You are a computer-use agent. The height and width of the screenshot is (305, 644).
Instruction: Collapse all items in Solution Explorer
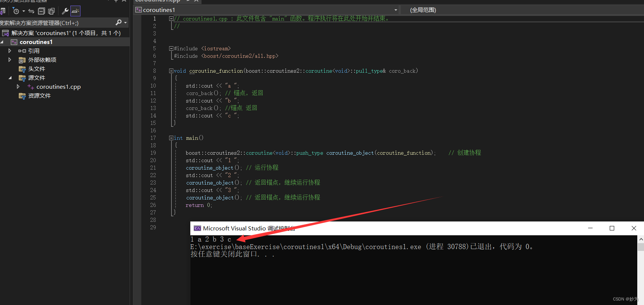pos(41,11)
